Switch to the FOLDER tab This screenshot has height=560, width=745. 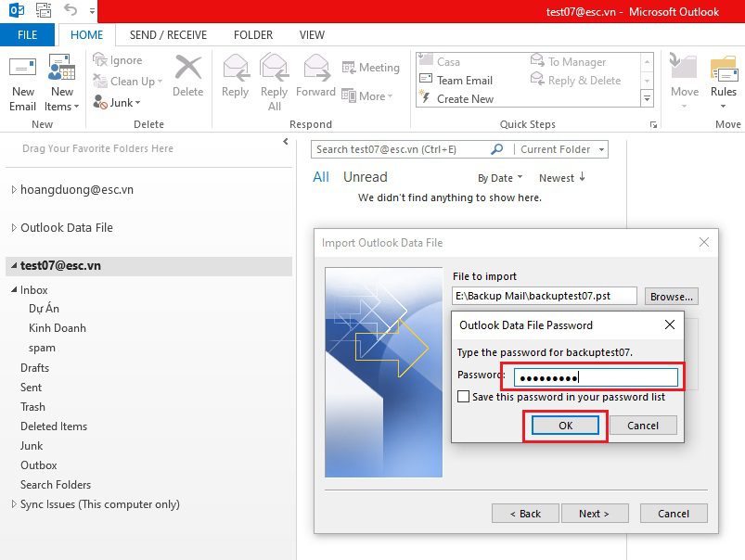click(x=253, y=34)
